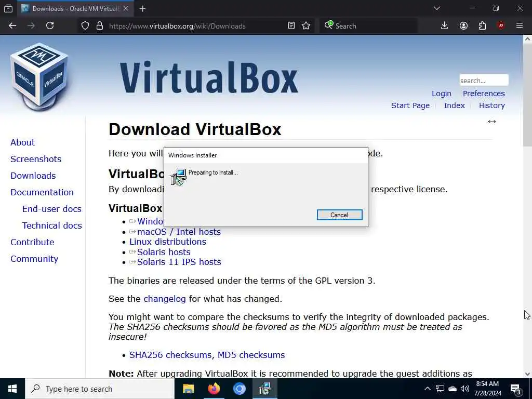Open the notification center icon
Viewport: 532px width, 399px height.
(x=516, y=389)
